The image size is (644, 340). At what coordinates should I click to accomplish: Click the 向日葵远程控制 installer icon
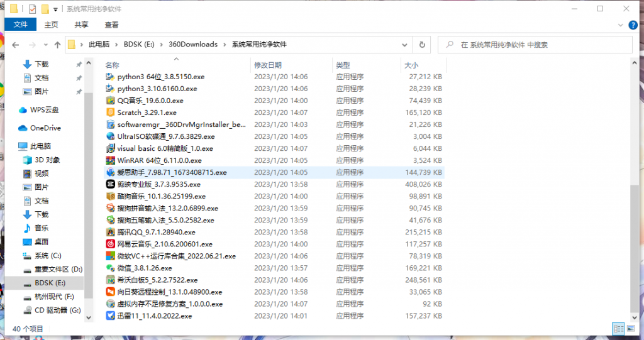point(110,292)
